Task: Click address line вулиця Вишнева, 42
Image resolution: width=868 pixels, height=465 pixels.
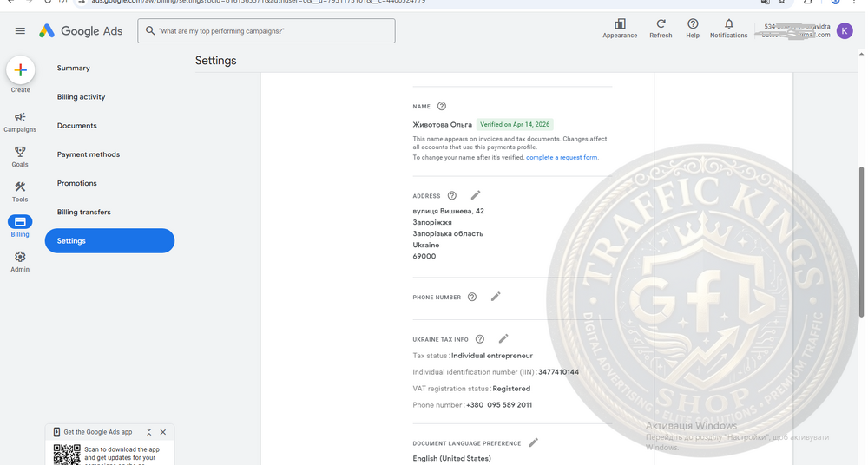Action: click(448, 211)
